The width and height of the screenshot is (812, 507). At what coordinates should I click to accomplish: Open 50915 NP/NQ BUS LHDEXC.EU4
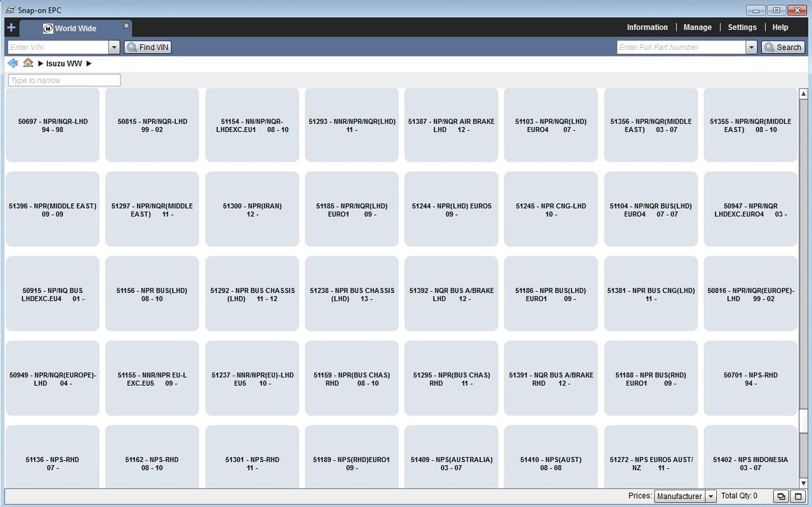tap(53, 294)
